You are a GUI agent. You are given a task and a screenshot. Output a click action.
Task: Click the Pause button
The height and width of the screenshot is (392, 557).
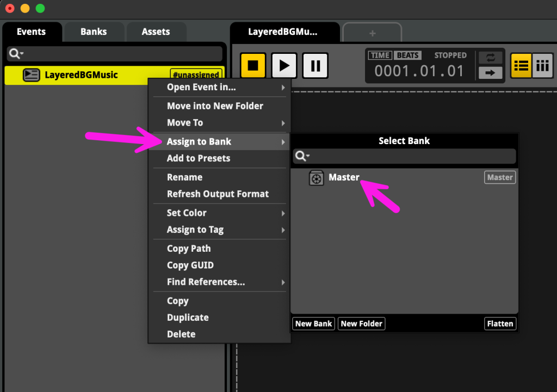315,66
